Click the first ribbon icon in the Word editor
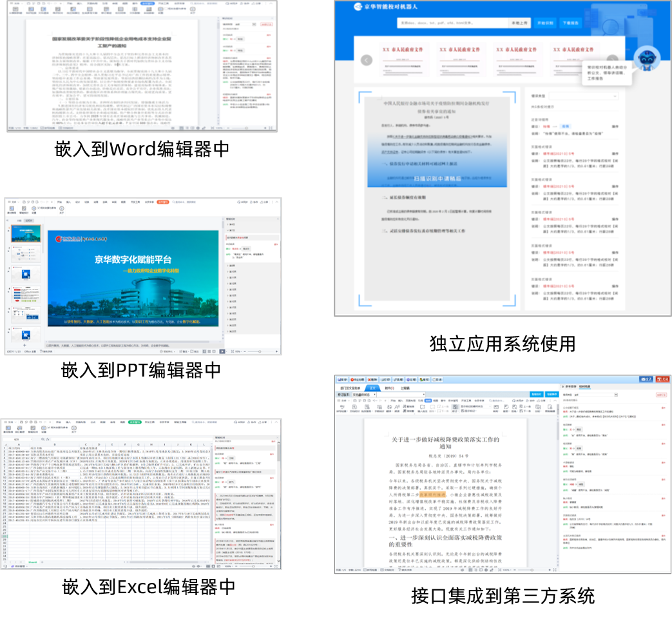 (15, 10)
